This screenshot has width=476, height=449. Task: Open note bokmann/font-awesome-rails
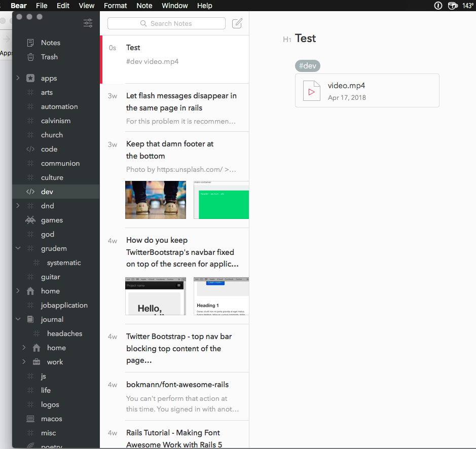[175, 396]
